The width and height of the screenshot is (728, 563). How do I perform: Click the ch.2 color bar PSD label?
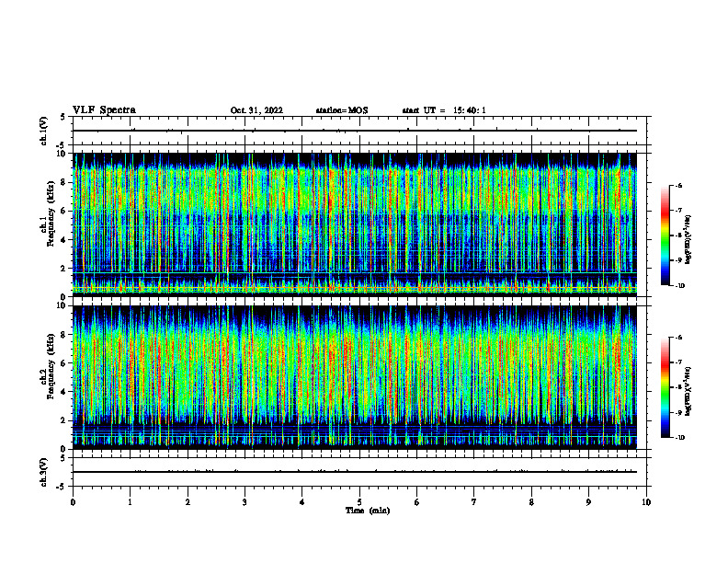click(688, 391)
